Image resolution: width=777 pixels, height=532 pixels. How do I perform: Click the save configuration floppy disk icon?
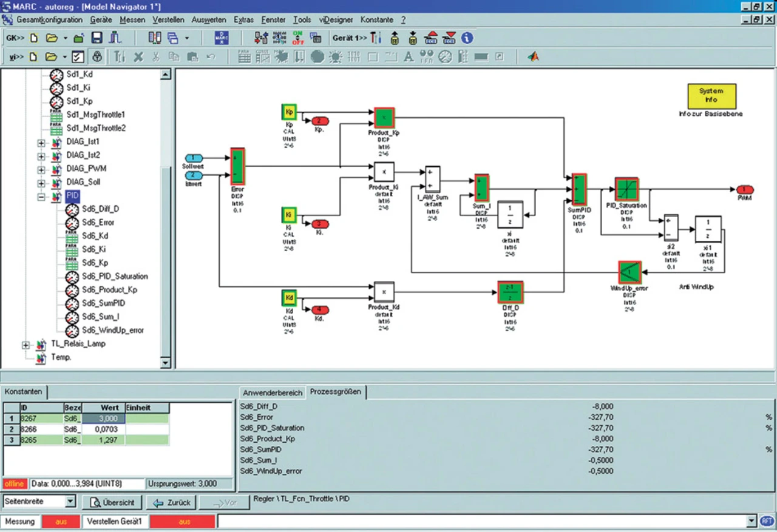pos(97,38)
